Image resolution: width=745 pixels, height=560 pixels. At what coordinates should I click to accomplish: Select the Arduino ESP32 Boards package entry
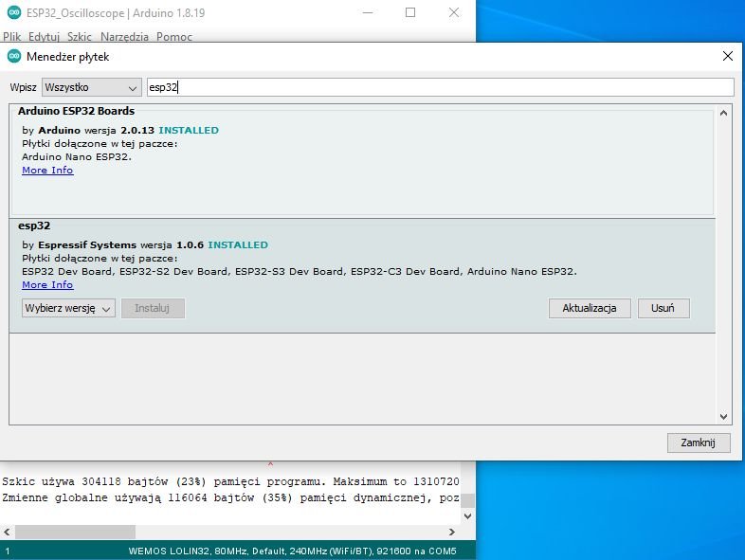tap(362, 160)
